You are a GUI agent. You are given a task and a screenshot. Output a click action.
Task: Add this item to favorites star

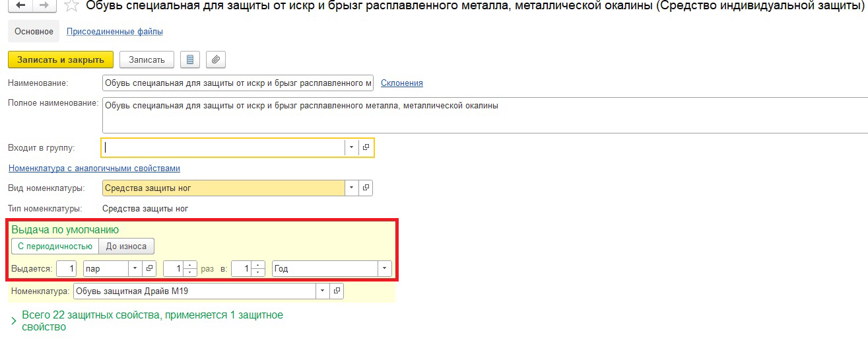(x=72, y=6)
